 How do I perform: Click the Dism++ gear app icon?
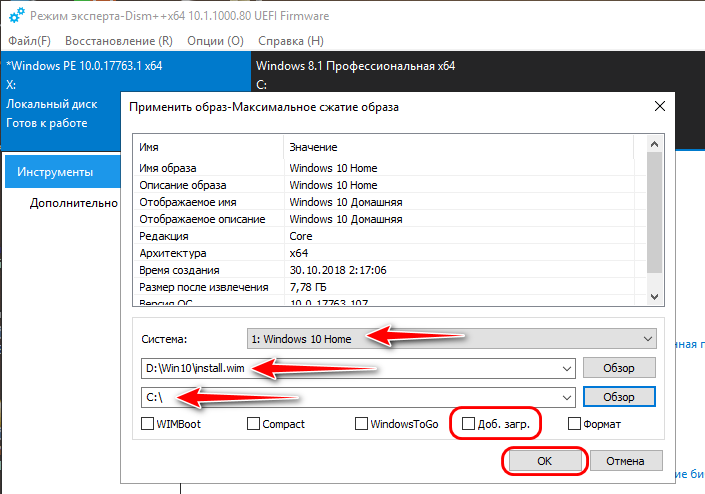(x=17, y=16)
